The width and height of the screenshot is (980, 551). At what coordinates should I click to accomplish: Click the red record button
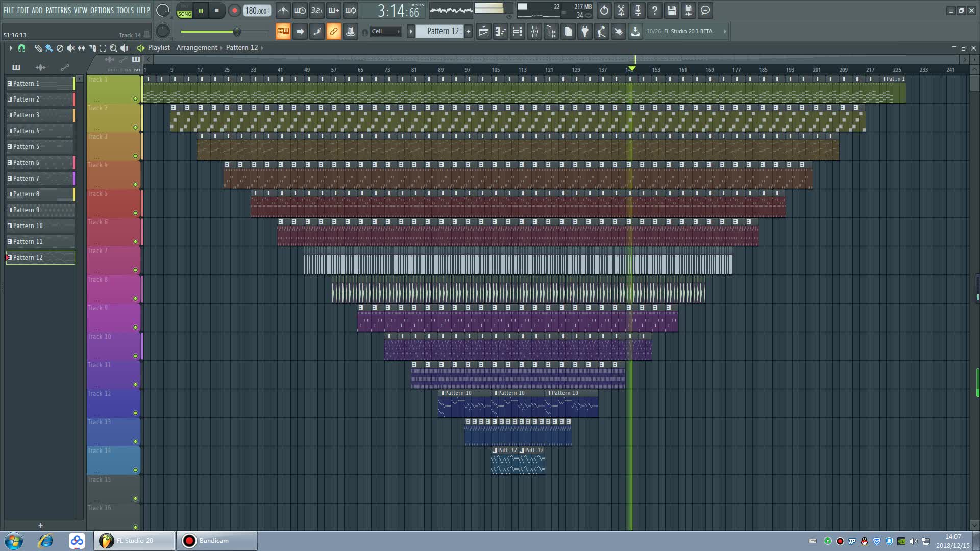[x=234, y=11]
